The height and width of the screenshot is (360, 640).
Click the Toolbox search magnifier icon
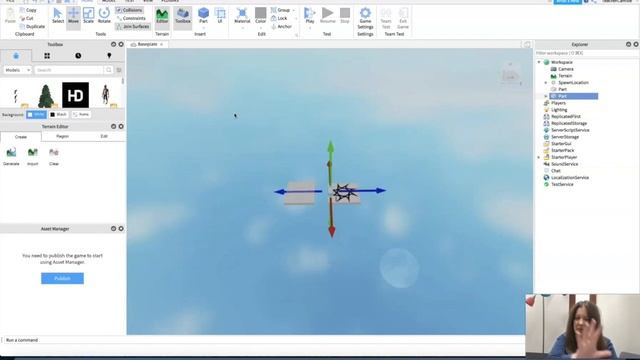pos(109,70)
